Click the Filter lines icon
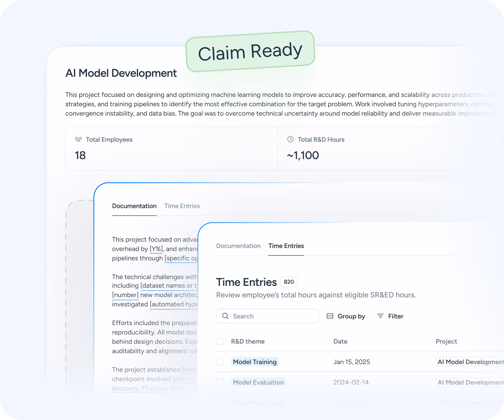 [380, 316]
